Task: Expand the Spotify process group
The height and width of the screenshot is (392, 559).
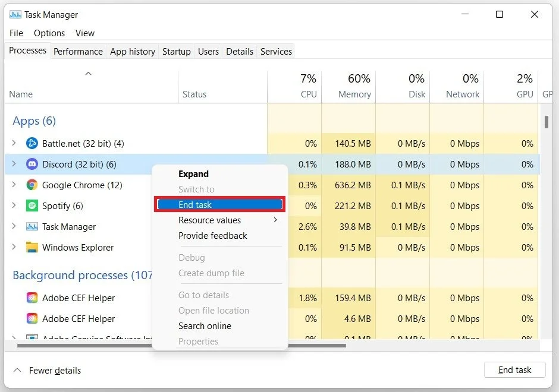Action: (14, 205)
